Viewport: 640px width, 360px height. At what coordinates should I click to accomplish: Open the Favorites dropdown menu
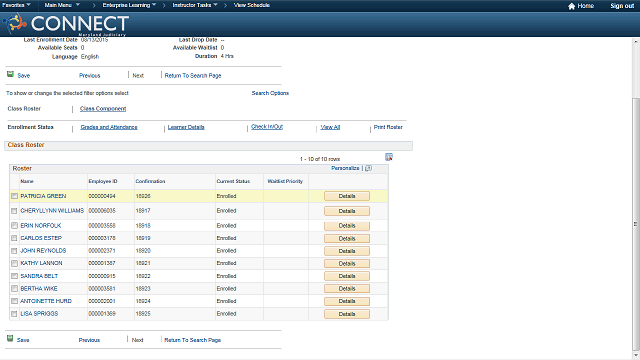click(x=16, y=5)
